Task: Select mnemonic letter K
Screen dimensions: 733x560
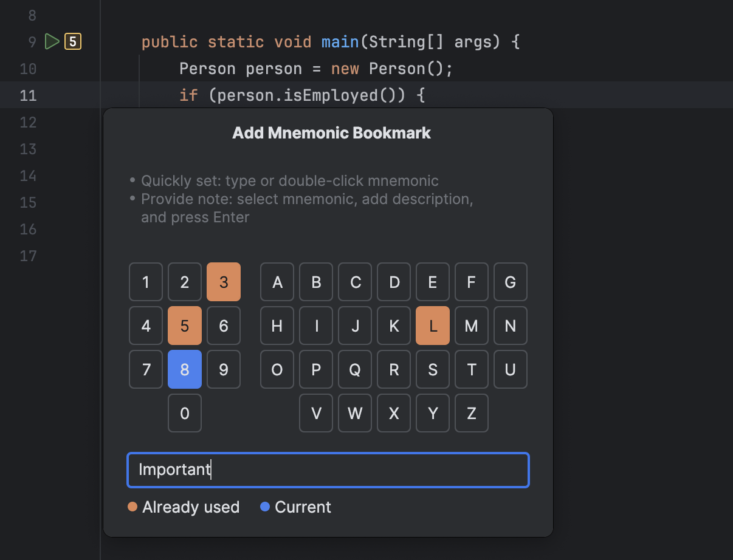Action: (x=394, y=326)
